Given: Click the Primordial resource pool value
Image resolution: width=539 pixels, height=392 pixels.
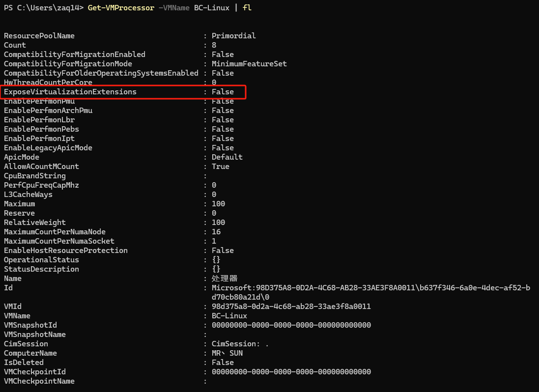Looking at the screenshot, I should pos(233,36).
